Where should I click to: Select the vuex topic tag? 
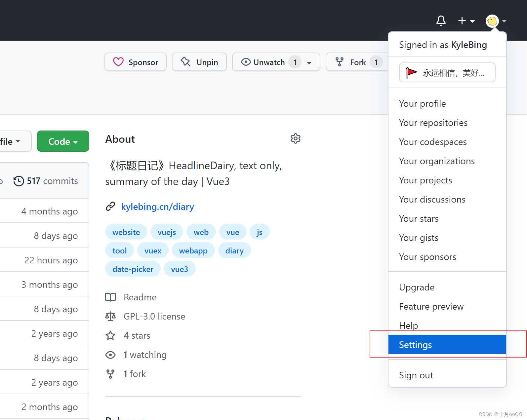pos(153,250)
